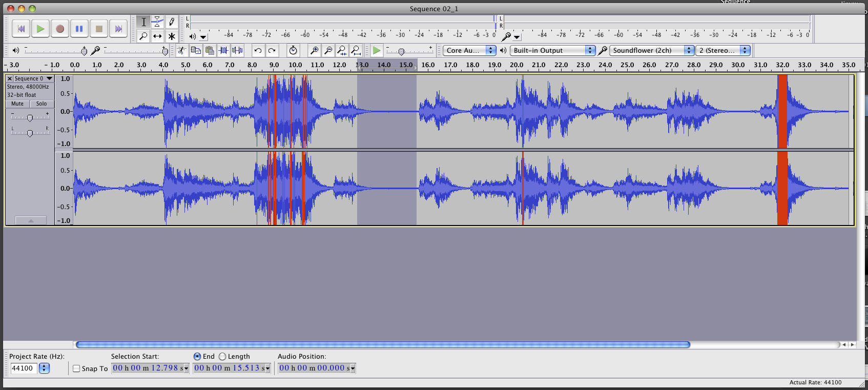This screenshot has height=390, width=868.
Task: Open Selection Start time format menu
Action: point(186,368)
